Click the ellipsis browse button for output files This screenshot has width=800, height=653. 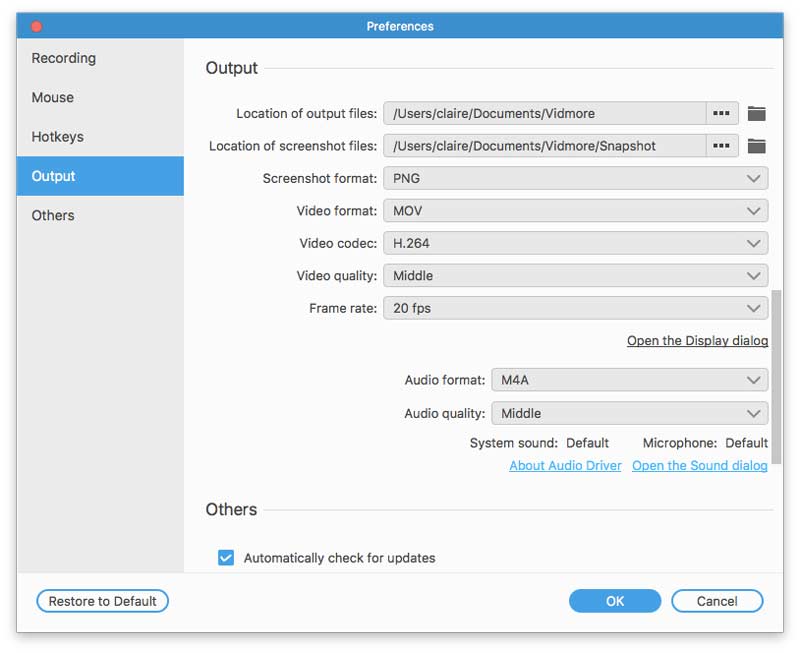point(721,114)
